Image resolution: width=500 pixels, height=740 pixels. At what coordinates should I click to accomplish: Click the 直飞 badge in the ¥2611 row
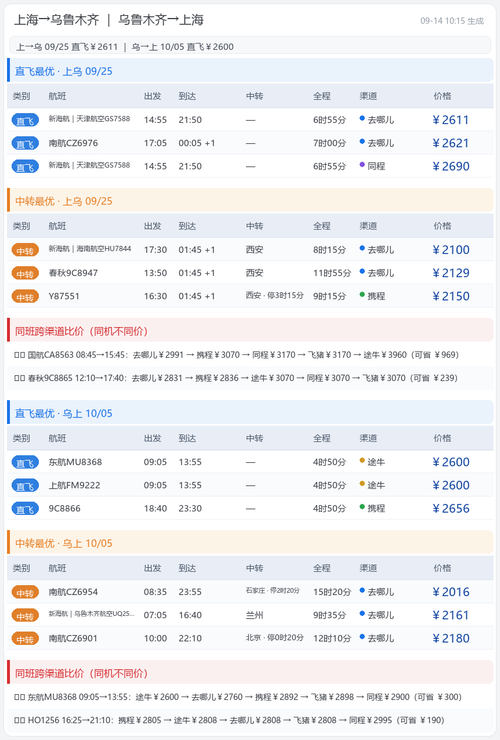[x=25, y=120]
